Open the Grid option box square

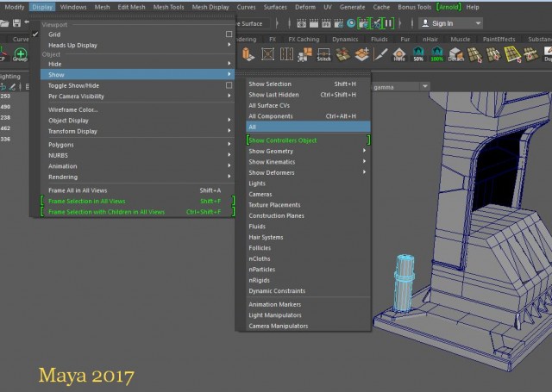pos(229,34)
